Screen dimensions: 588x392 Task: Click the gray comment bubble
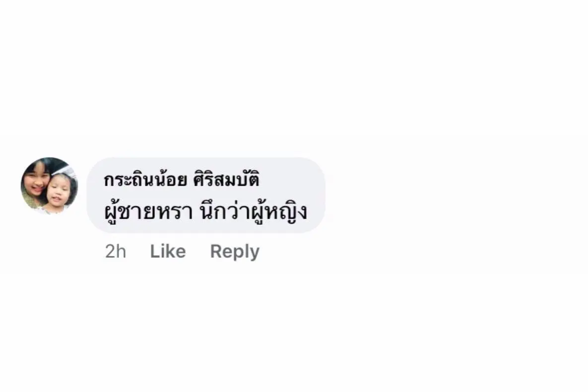point(206,195)
